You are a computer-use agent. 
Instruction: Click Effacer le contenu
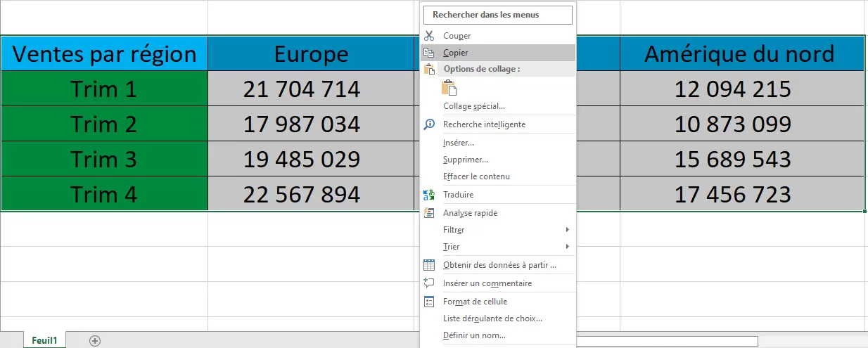point(497,176)
